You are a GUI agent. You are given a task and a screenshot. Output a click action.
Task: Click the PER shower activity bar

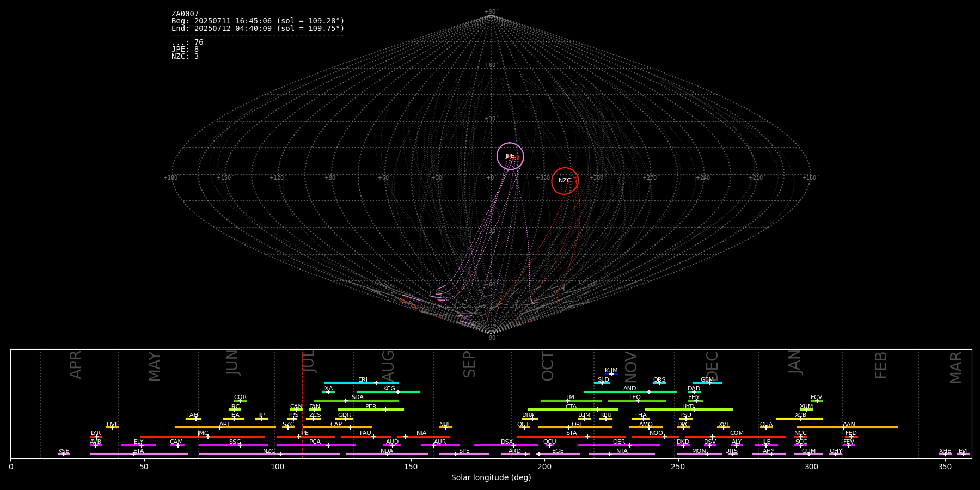pyautogui.click(x=371, y=409)
